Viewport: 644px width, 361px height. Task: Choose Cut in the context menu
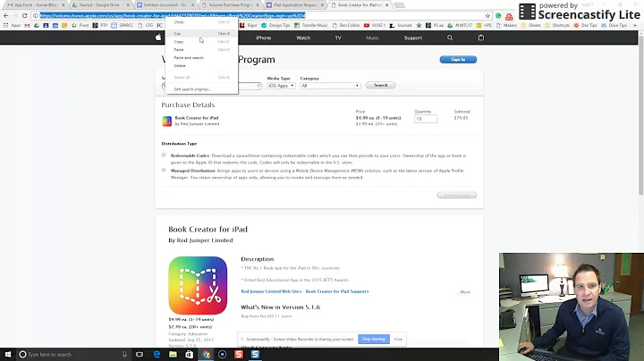tap(201, 34)
